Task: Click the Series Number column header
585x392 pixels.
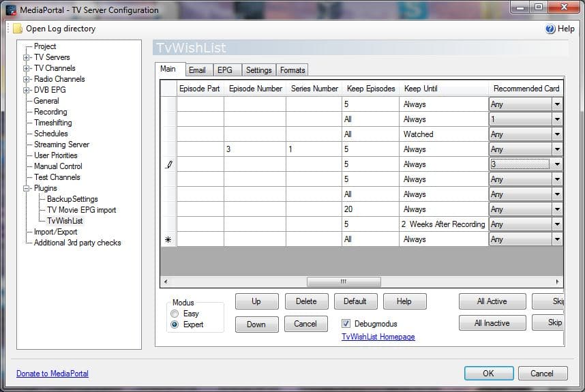Action: pyautogui.click(x=314, y=89)
